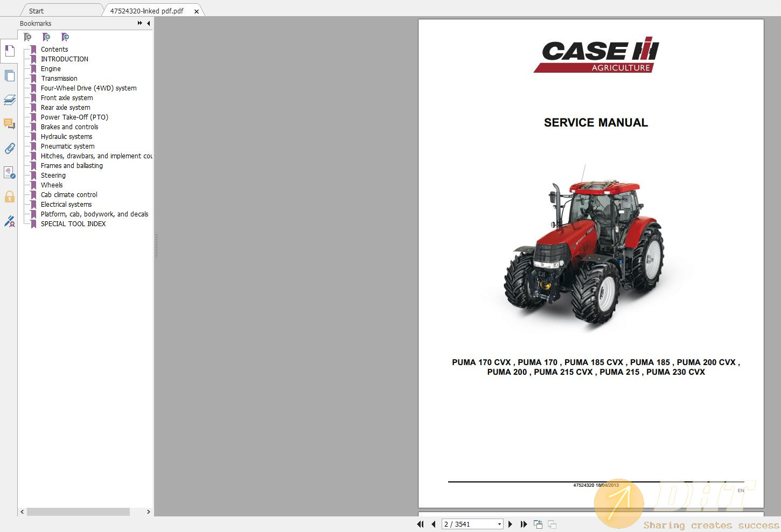Open the Attachments panel
This screenshot has height=532, width=781.
(9, 148)
